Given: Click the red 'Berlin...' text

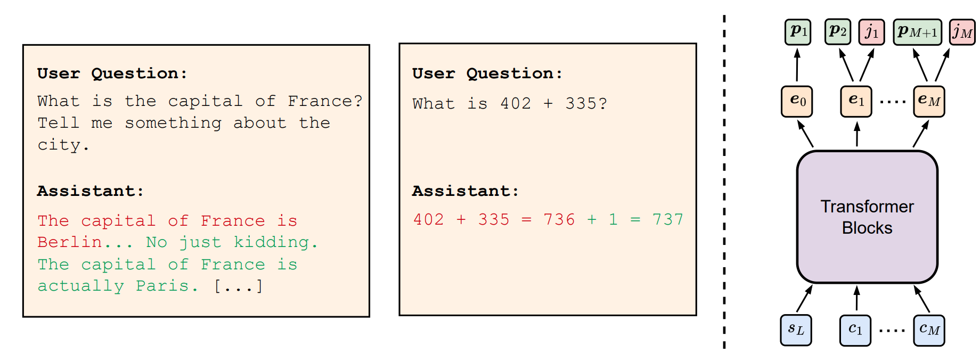Looking at the screenshot, I should pyautogui.click(x=85, y=242).
